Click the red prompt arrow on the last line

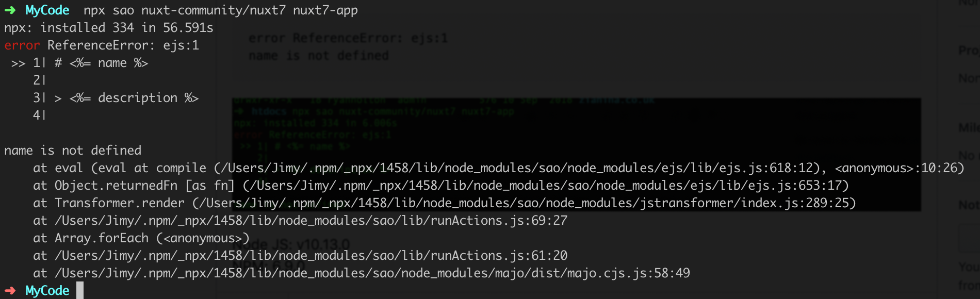(10, 291)
